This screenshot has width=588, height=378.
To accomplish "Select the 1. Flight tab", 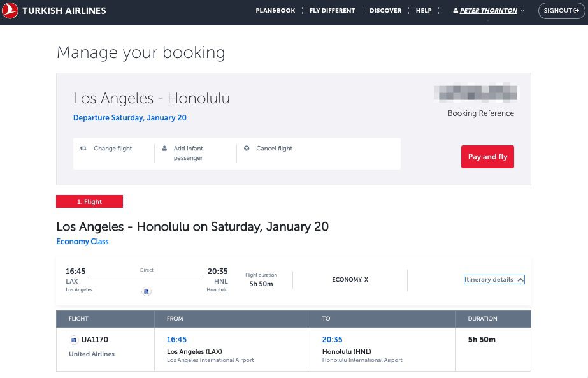I will point(89,201).
